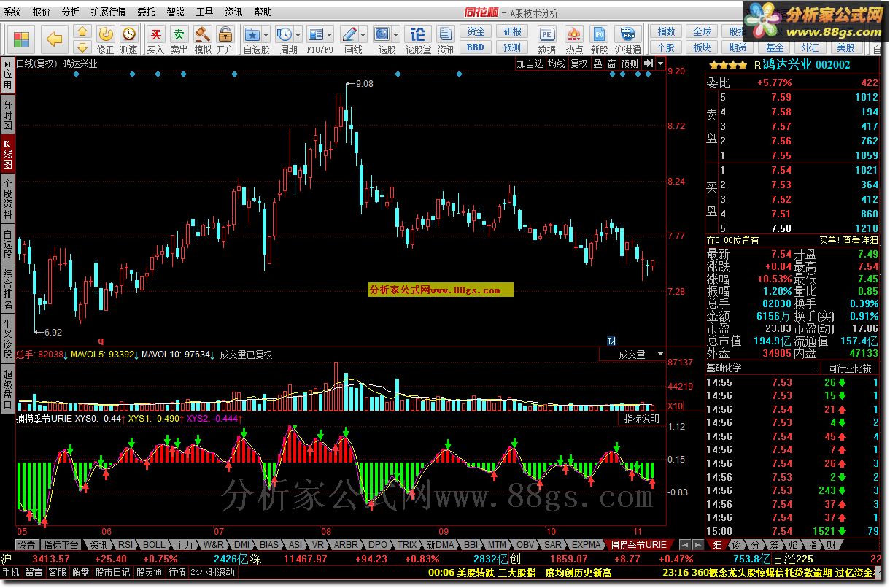Expand the 画线 dropdown arrow

pyautogui.click(x=363, y=34)
